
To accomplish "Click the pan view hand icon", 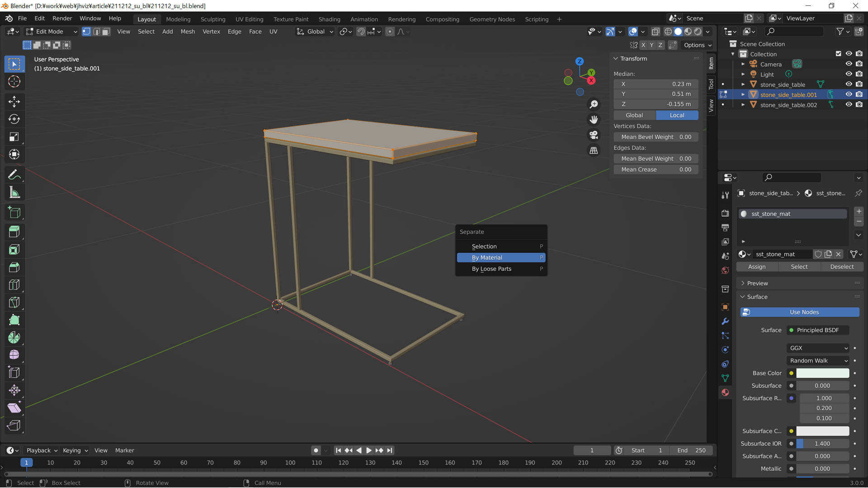I will click(594, 120).
